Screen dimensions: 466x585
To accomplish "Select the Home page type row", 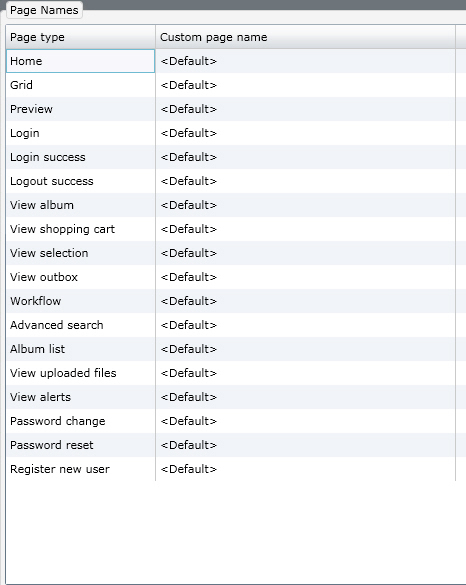I will click(81, 61).
